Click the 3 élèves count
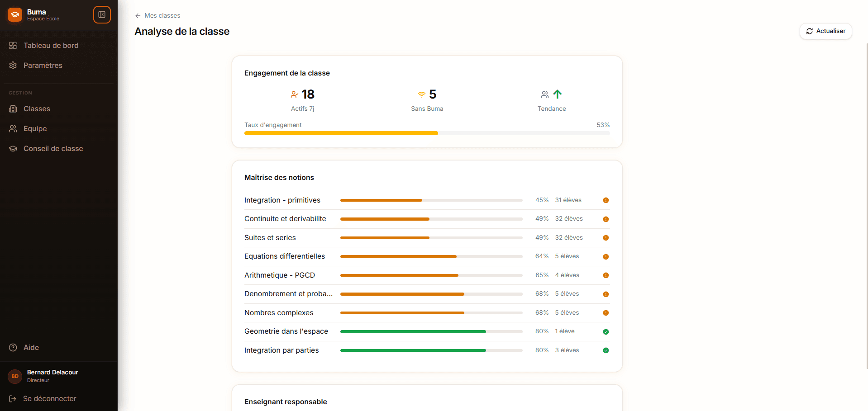The width and height of the screenshot is (868, 411). 567,350
